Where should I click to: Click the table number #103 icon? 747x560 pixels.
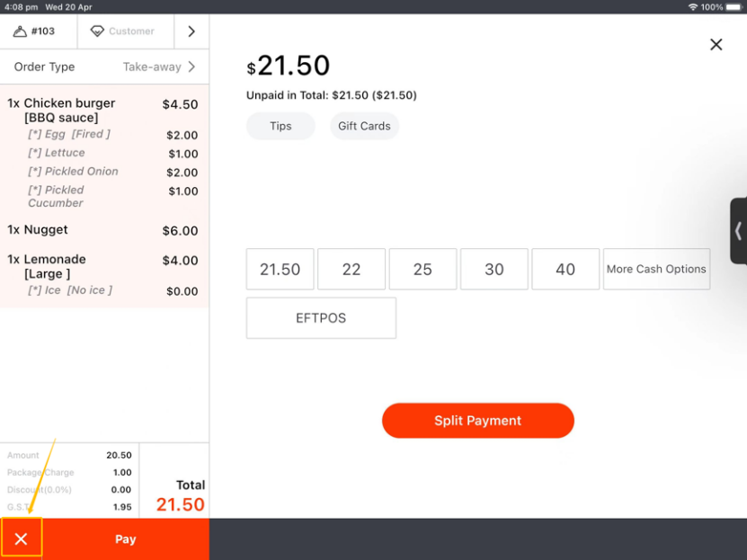pyautogui.click(x=21, y=31)
